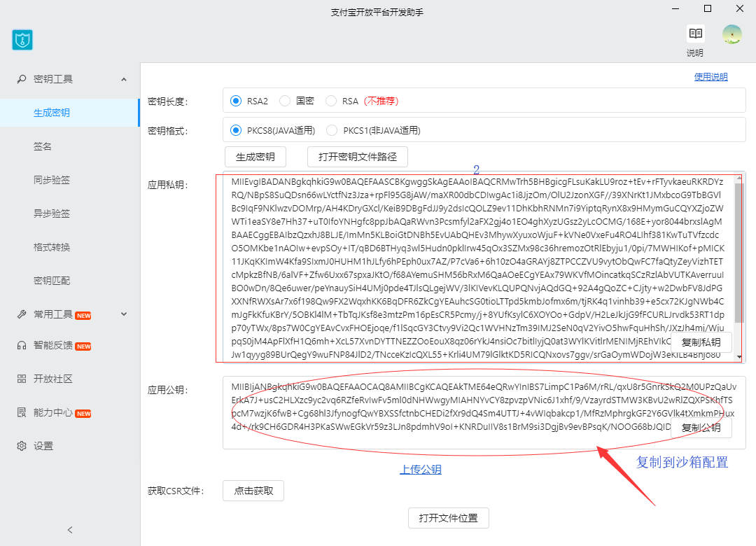The width and height of the screenshot is (756, 546).
Task: Click the NEW badge beside 能力中心
Action: pos(83,414)
